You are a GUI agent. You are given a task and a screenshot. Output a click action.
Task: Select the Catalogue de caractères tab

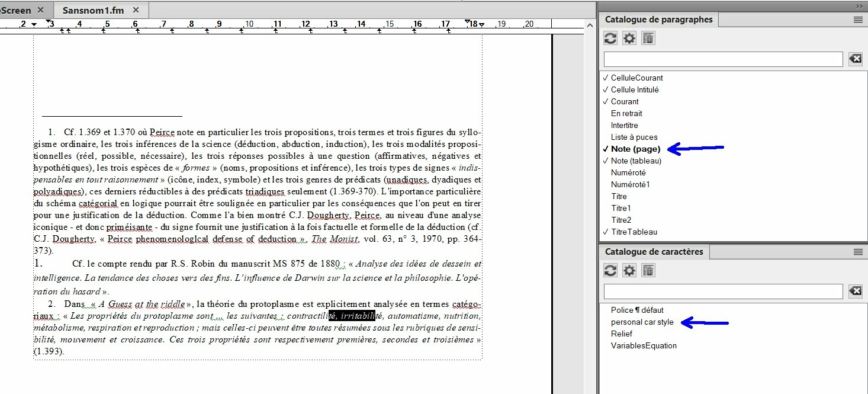(x=654, y=252)
